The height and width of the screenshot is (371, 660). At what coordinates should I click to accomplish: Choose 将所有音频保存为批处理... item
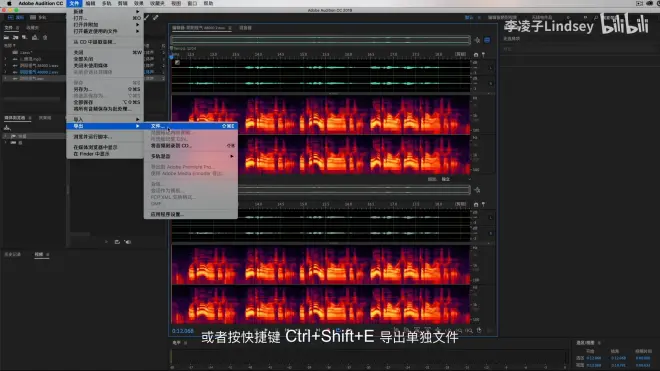coord(105,109)
